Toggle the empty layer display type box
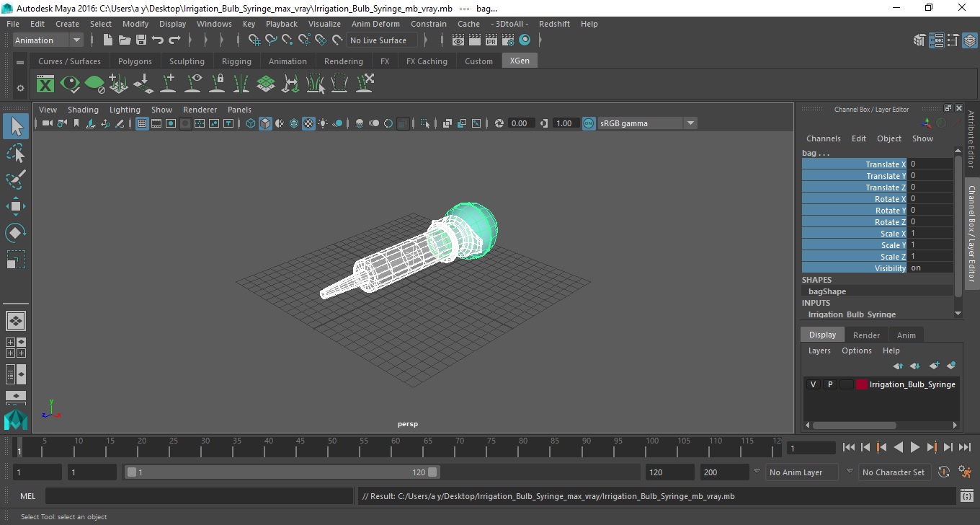This screenshot has width=980, height=525. tap(847, 384)
